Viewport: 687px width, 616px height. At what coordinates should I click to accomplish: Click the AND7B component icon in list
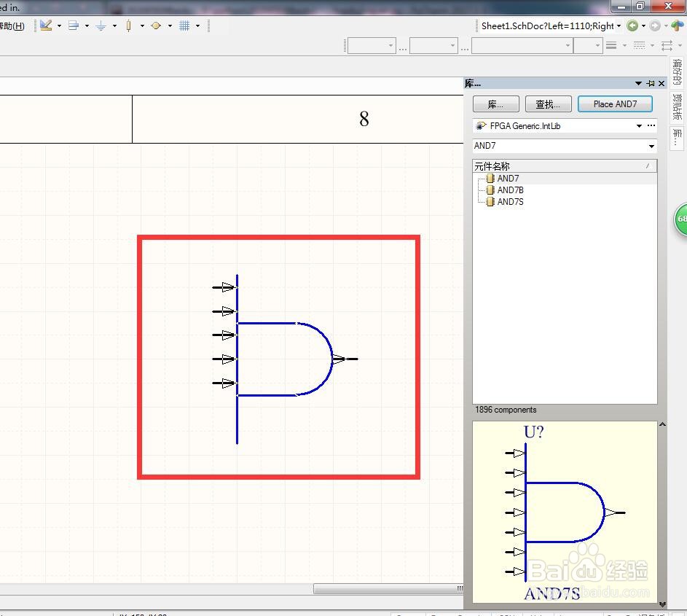[491, 190]
